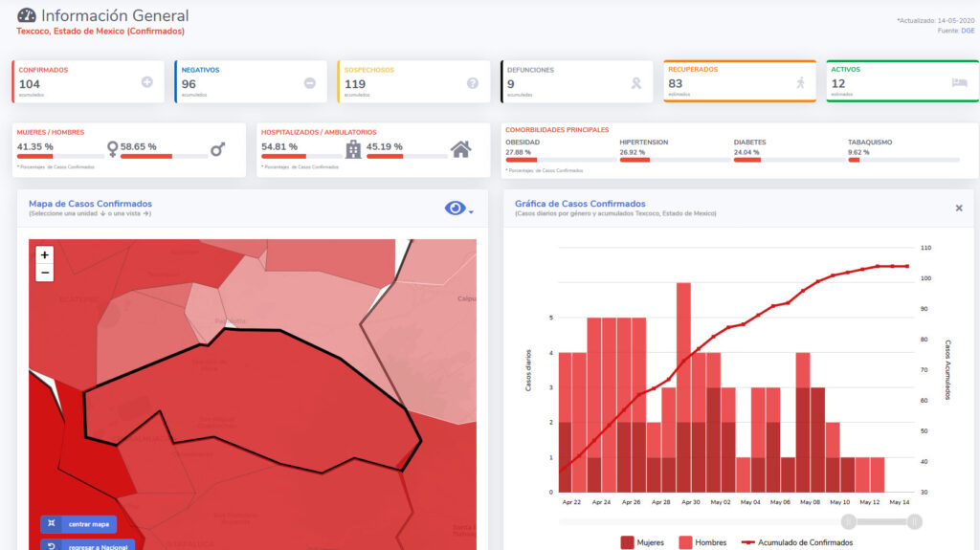Screen dimensions: 980x550
Task: Zoom in on the map
Action: 45,255
